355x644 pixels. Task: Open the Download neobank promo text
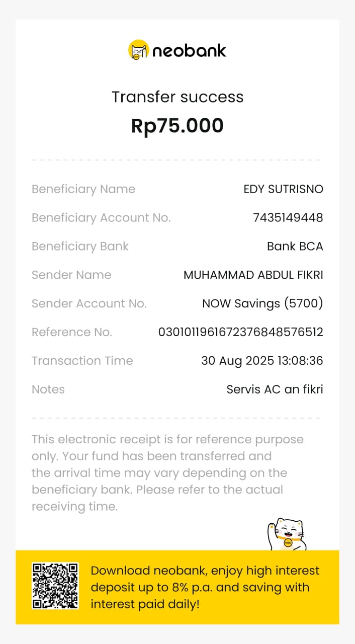pyautogui.click(x=205, y=587)
